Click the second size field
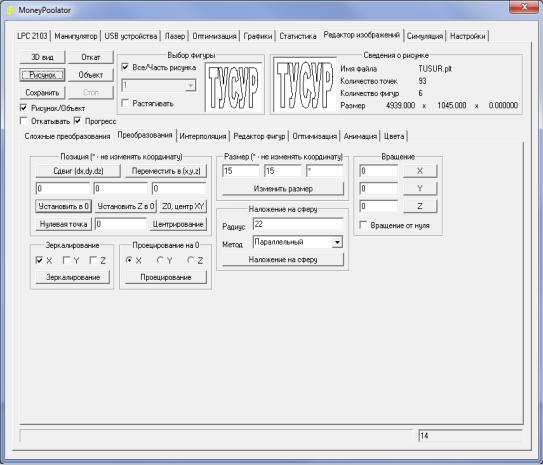543x465 pixels. 283,171
